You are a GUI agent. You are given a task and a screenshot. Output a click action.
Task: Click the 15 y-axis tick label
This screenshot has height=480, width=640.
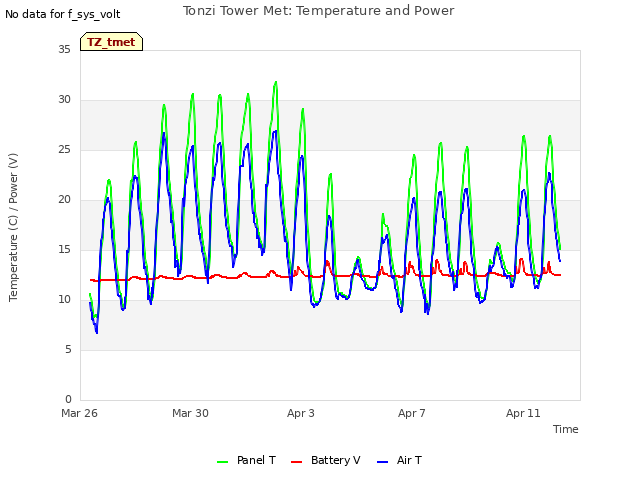coord(64,249)
